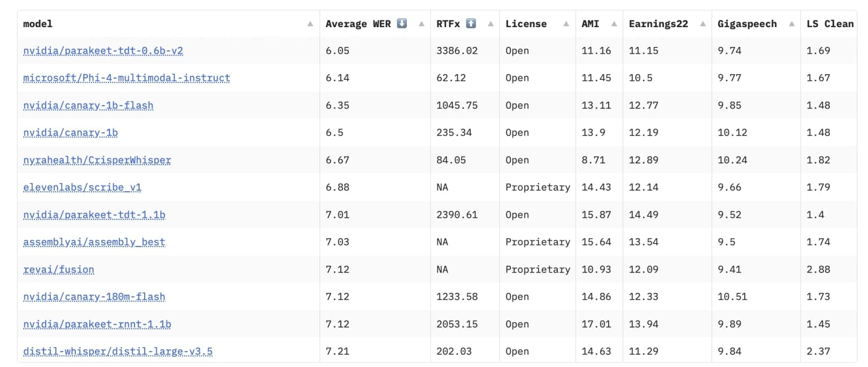The image size is (868, 367).
Task: Click the Proprietary license cell for revai/fusion
Action: (537, 269)
